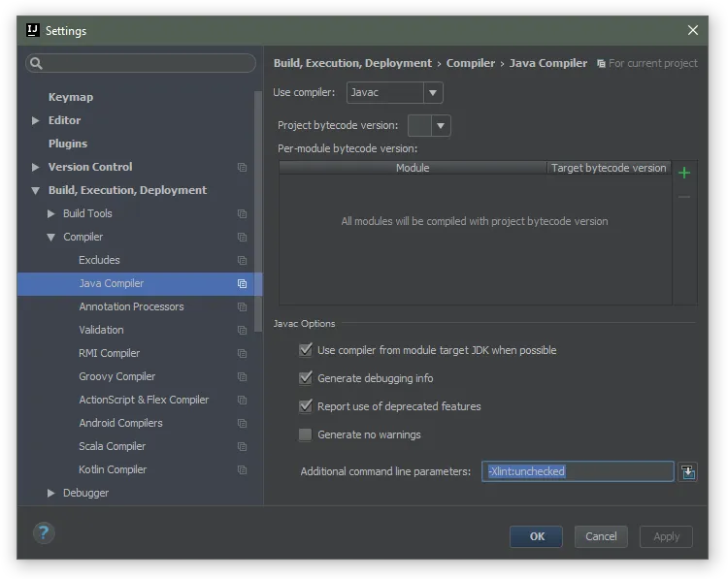The image size is (728, 579).
Task: Open RMI Compiler settings page
Action: (x=109, y=353)
